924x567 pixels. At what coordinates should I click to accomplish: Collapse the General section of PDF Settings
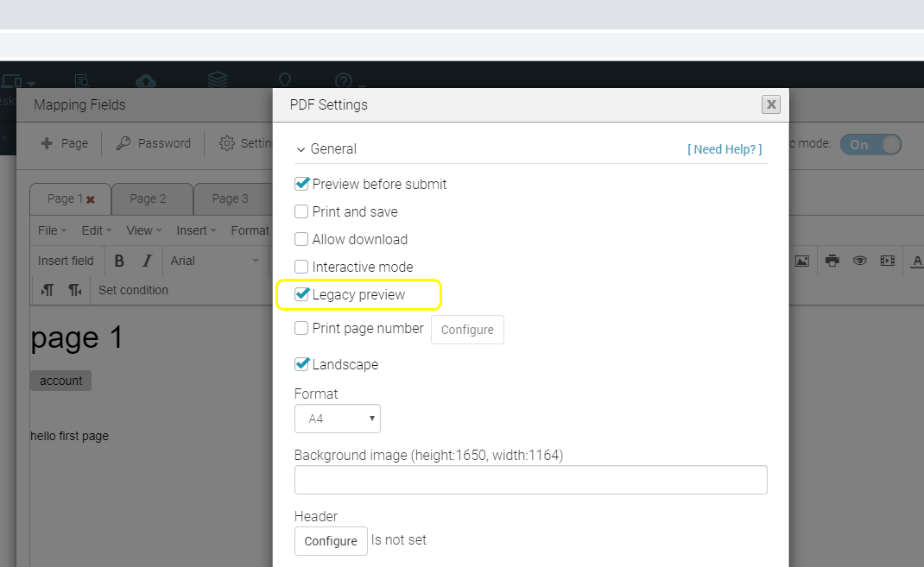click(301, 148)
